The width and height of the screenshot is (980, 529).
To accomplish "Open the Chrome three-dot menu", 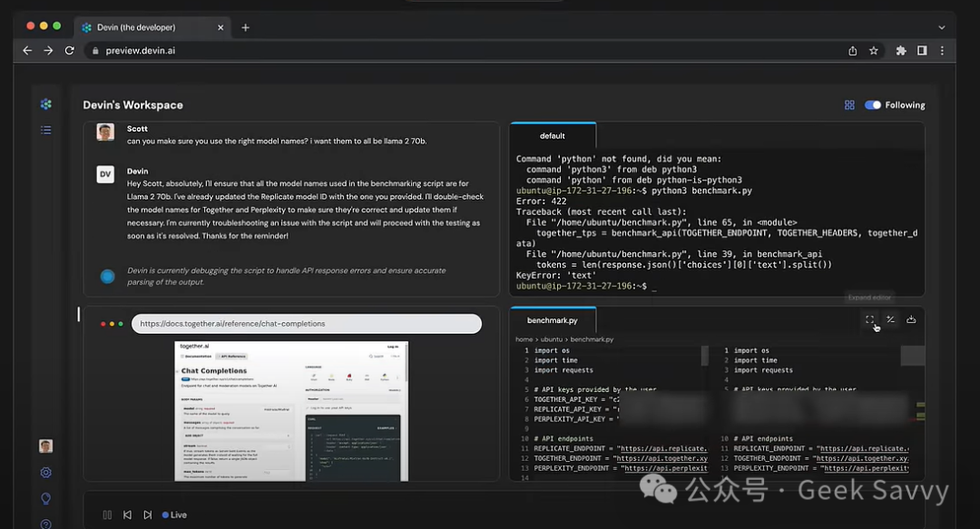I will [942, 51].
